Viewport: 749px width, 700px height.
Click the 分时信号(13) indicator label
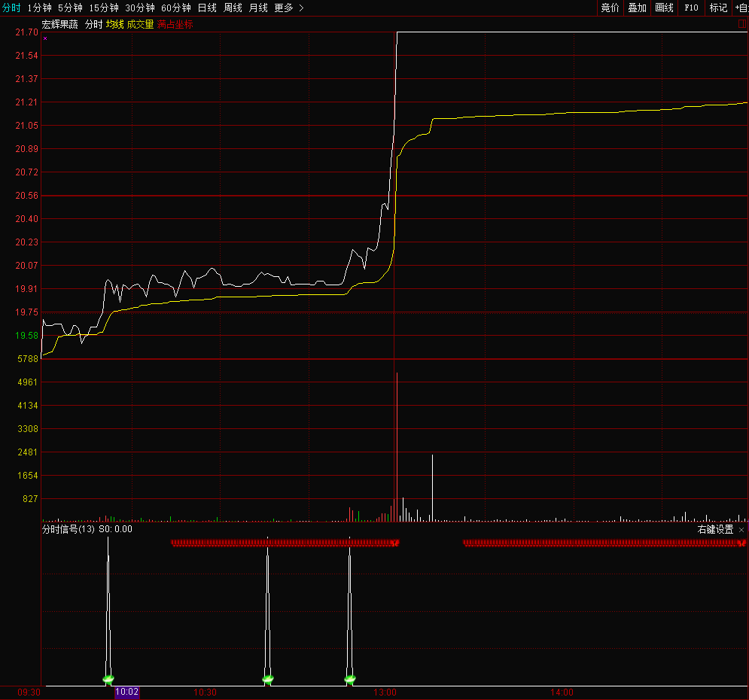pyautogui.click(x=69, y=529)
